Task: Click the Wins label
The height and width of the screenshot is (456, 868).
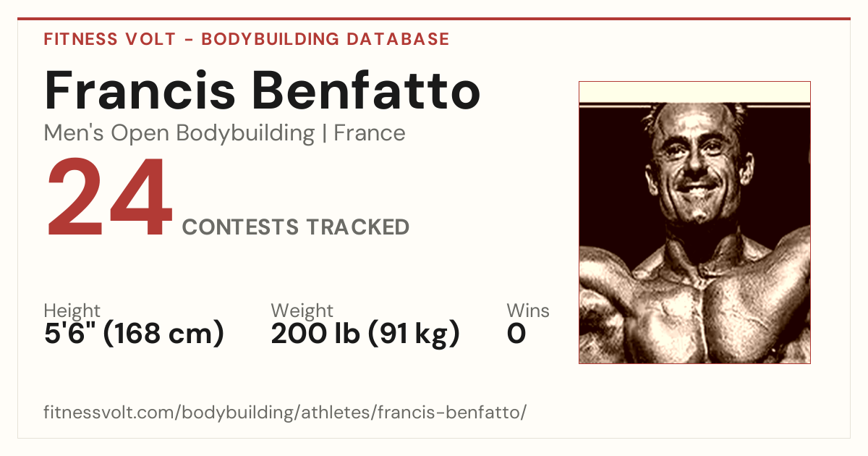Action: click(x=528, y=311)
